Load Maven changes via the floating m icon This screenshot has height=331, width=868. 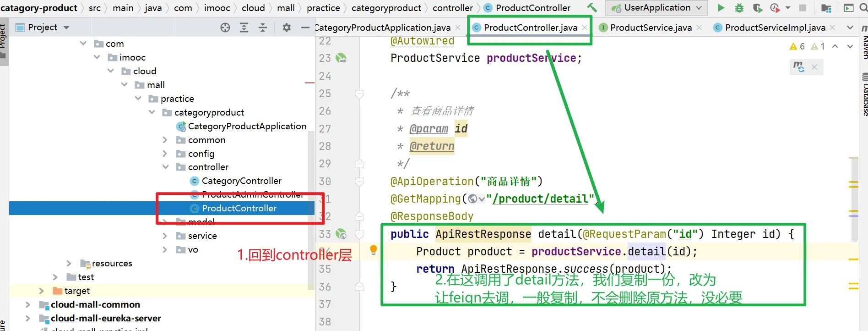click(x=799, y=66)
